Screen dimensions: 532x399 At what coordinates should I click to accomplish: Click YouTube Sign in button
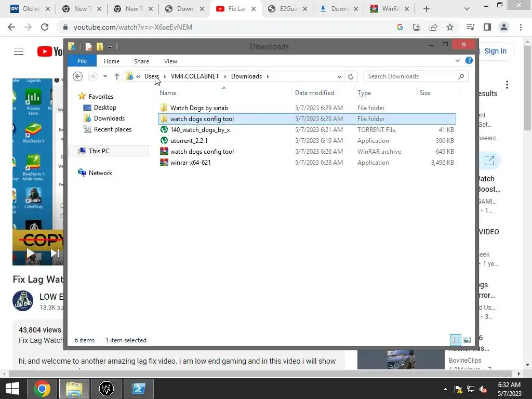tap(495, 51)
